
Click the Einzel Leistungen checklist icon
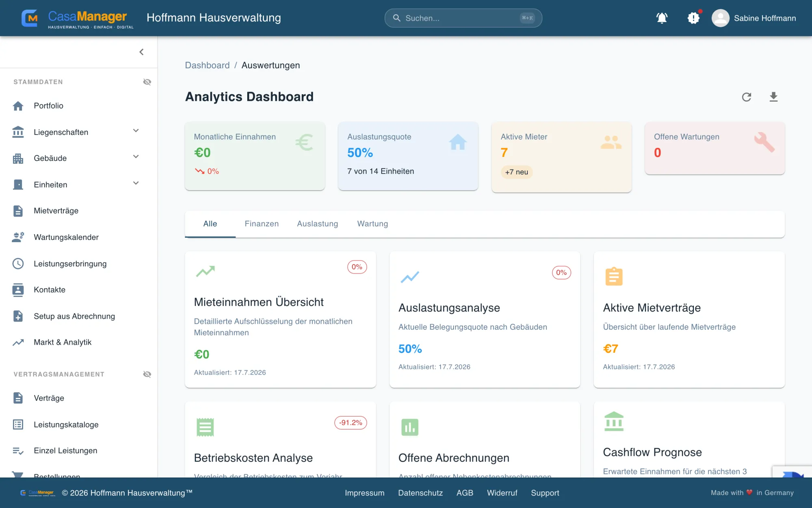pos(18,451)
